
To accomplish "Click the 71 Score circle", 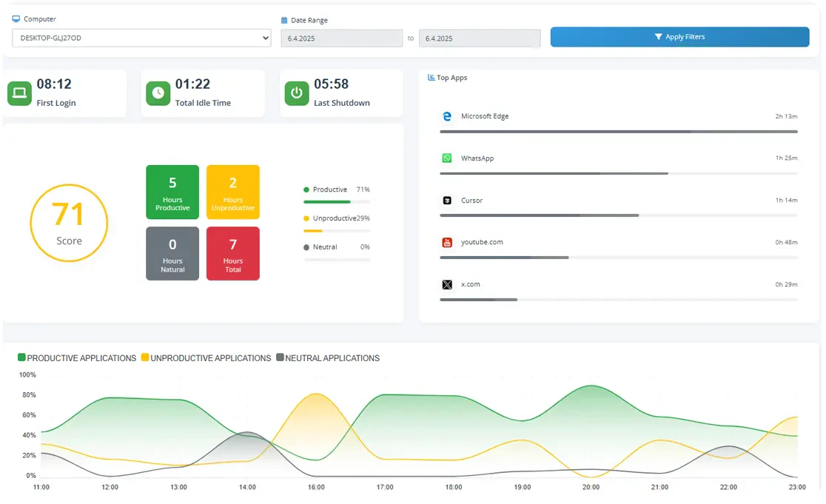I will click(69, 223).
